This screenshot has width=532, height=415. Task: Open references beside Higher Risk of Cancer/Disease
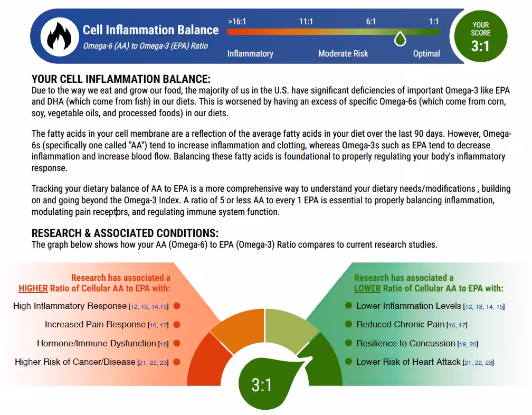[153, 363]
